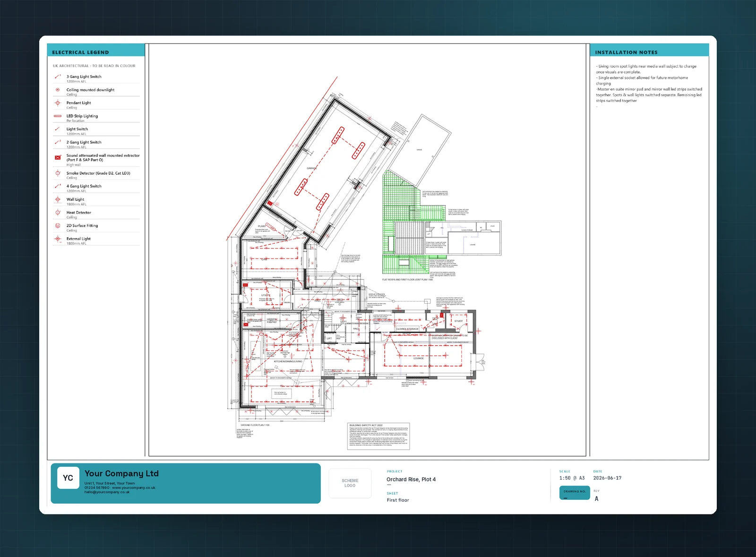Screen dimensions: 756x557
Task: Click the Smoke Detector legend symbol
Action: tap(58, 173)
